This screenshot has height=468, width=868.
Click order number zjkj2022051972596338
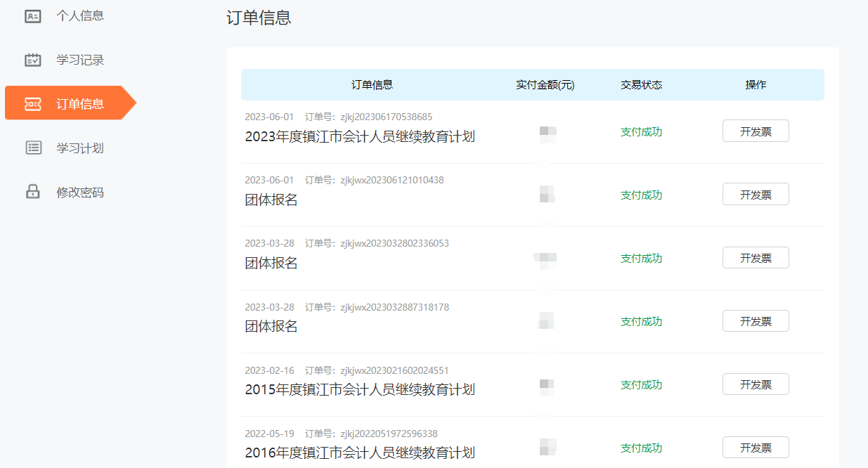pos(389,434)
